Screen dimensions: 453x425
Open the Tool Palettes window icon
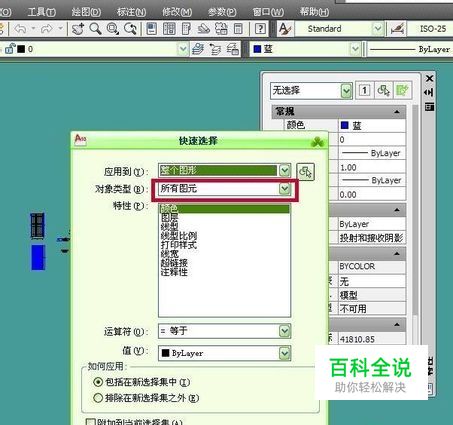click(x=186, y=29)
